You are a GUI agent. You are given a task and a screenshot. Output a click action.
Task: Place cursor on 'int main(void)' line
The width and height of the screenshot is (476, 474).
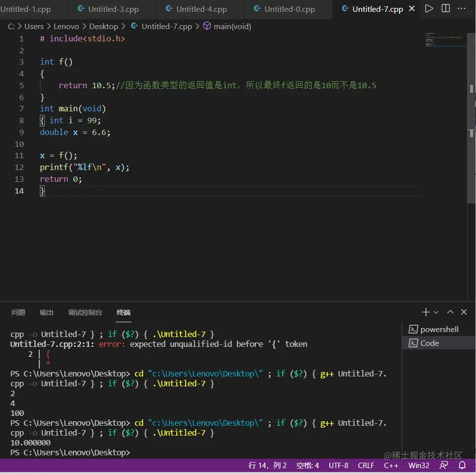coord(73,108)
